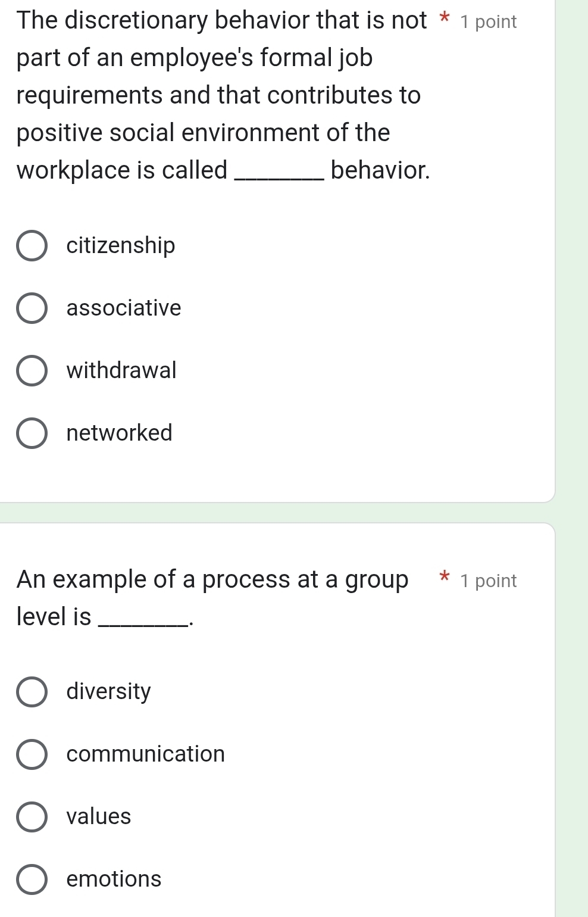Viewport: 588px width, 917px height.
Task: Click the second question's '1 point' label
Action: (489, 581)
